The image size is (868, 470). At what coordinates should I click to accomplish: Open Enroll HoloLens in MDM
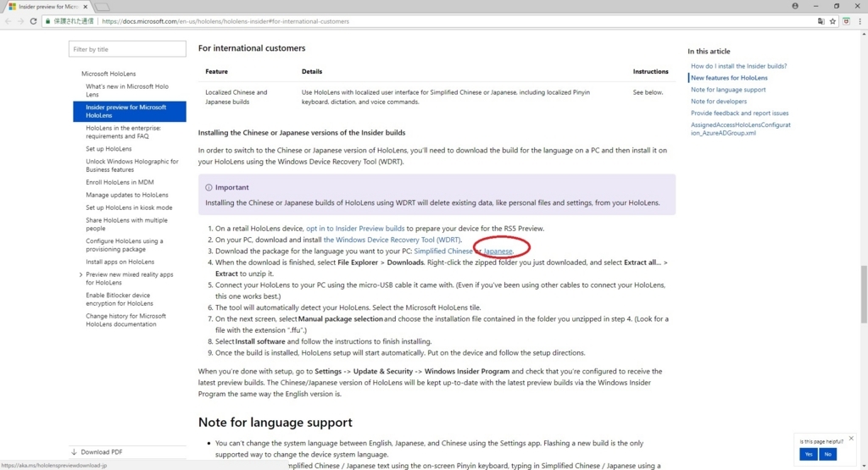tap(120, 182)
